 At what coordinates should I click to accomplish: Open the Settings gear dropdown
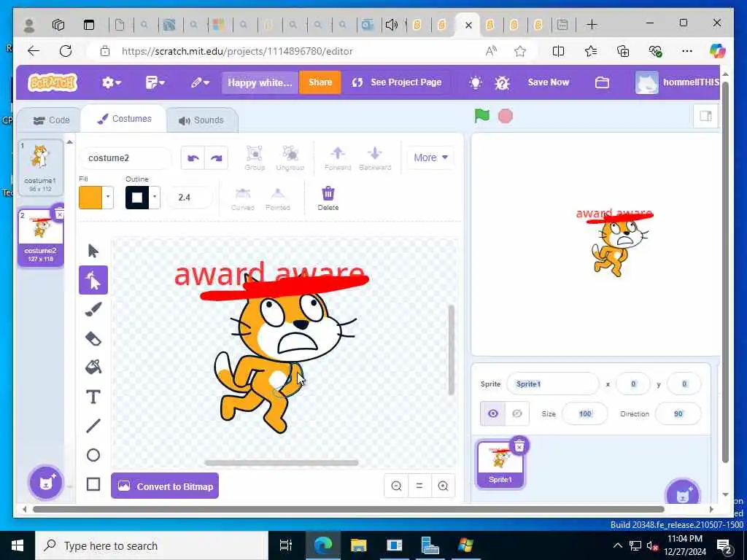click(112, 82)
